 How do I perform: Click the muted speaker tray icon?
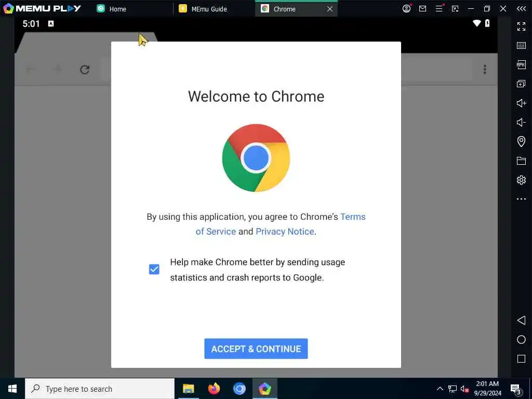(x=464, y=389)
